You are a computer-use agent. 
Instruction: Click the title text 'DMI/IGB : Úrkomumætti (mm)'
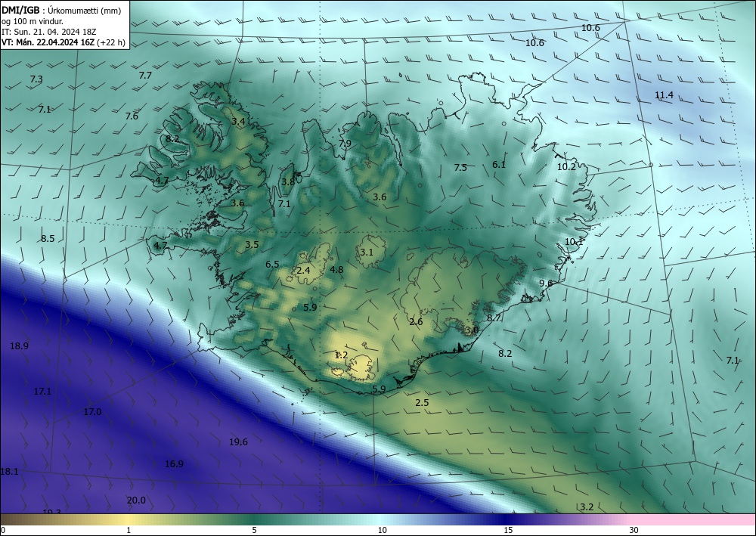61,11
